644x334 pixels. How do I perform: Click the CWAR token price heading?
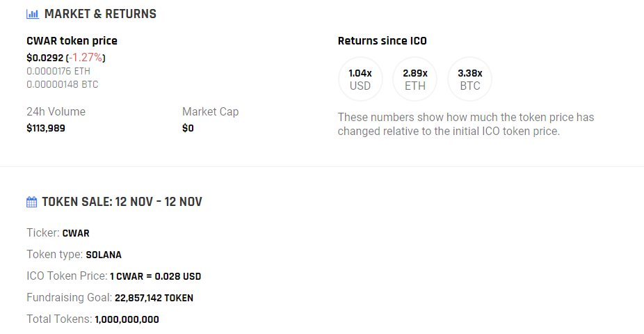[72, 41]
